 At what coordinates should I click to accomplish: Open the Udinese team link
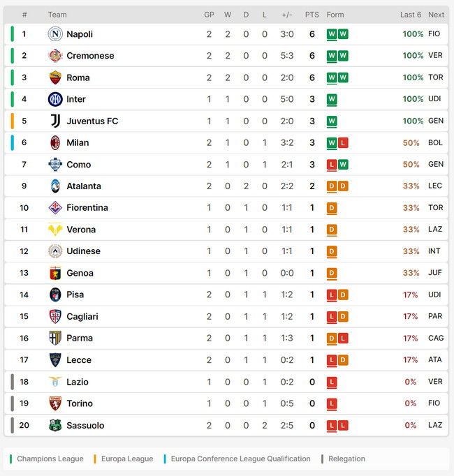pos(83,251)
